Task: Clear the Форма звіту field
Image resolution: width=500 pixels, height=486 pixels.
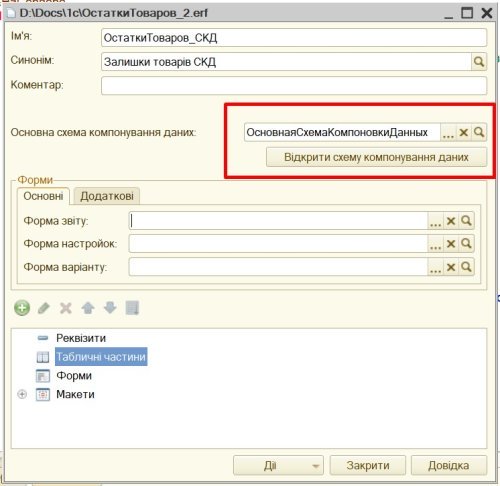Action: tap(451, 221)
